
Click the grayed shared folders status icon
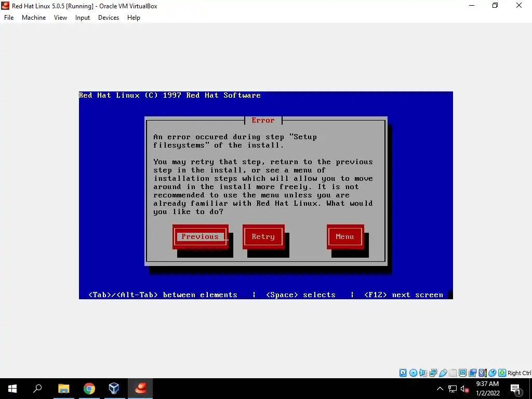453,373
